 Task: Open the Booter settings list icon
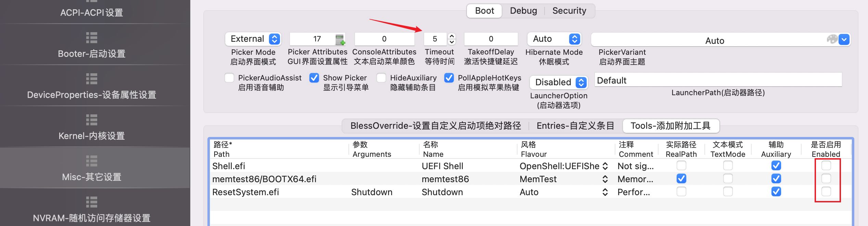tap(91, 38)
